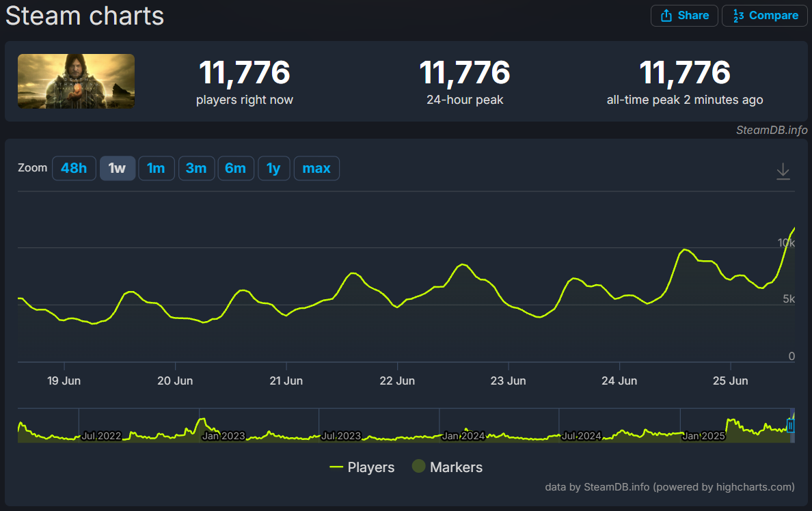This screenshot has width=812, height=511.
Task: Click the 20 Jun axis label
Action: click(x=175, y=381)
